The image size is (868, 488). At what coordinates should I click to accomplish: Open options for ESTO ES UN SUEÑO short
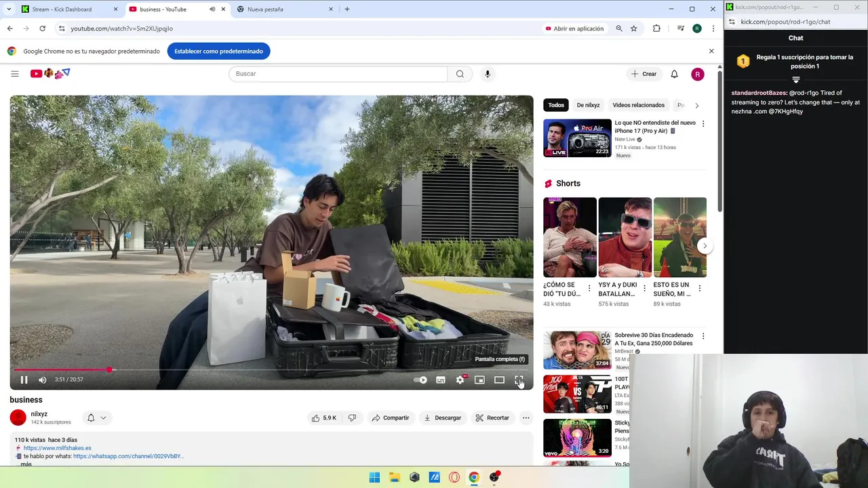click(x=699, y=288)
